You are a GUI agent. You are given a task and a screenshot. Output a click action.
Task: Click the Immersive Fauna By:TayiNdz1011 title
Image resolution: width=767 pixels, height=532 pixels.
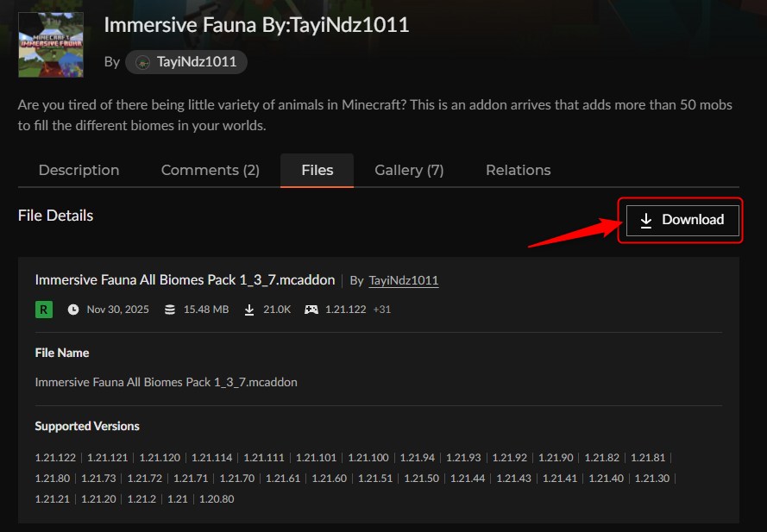point(256,25)
